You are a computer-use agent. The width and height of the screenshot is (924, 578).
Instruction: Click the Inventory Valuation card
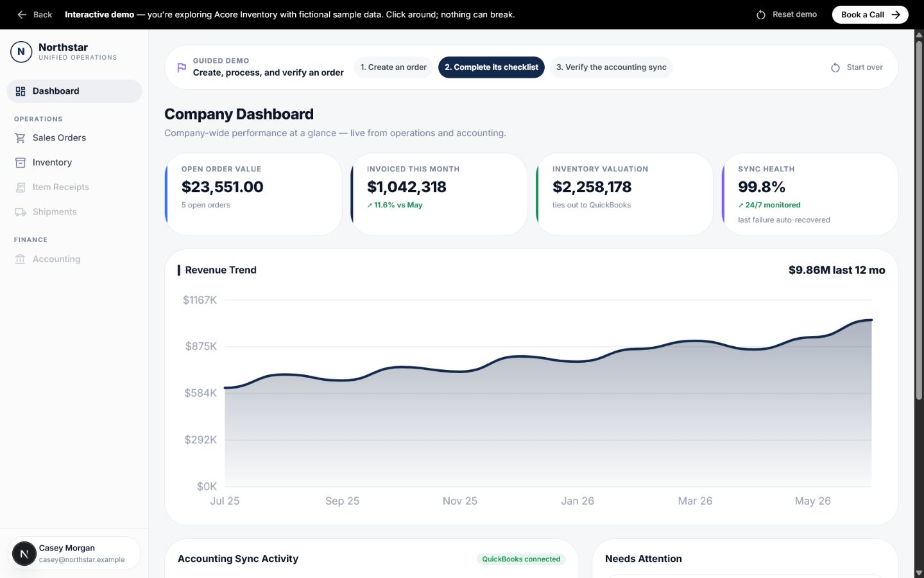coord(624,194)
